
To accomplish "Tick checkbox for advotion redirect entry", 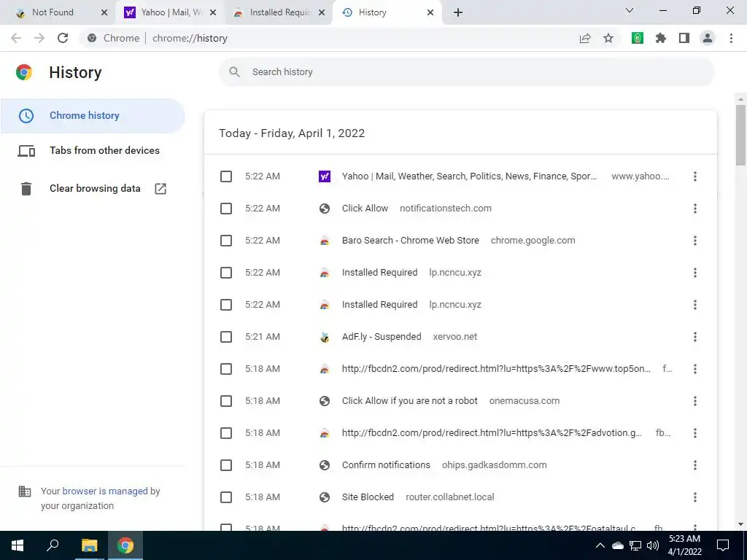I will 226,433.
